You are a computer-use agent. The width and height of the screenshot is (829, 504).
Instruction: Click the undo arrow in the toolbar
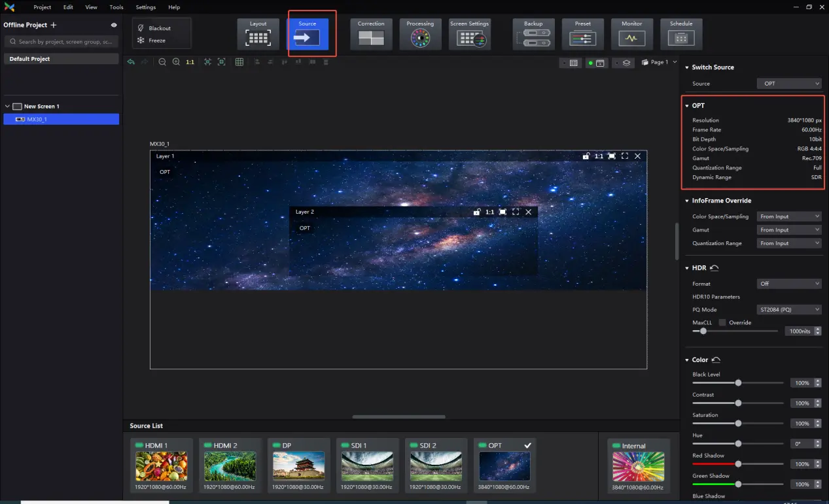tap(131, 62)
